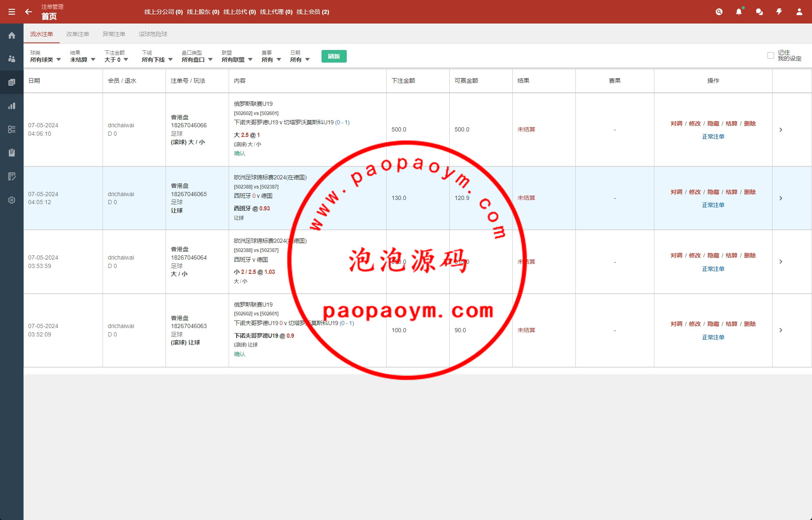The width and height of the screenshot is (812, 520).
Task: Expand row of bet 18267046066
Action: (x=780, y=130)
